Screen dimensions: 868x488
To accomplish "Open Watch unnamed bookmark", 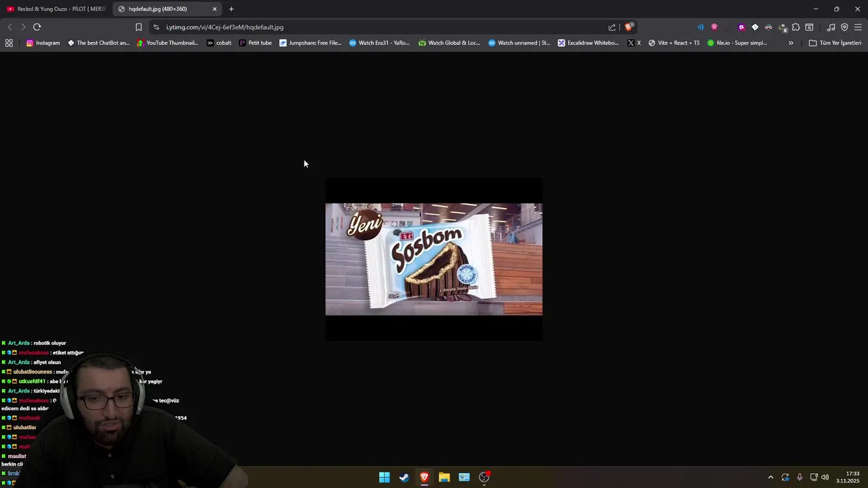I will [519, 43].
